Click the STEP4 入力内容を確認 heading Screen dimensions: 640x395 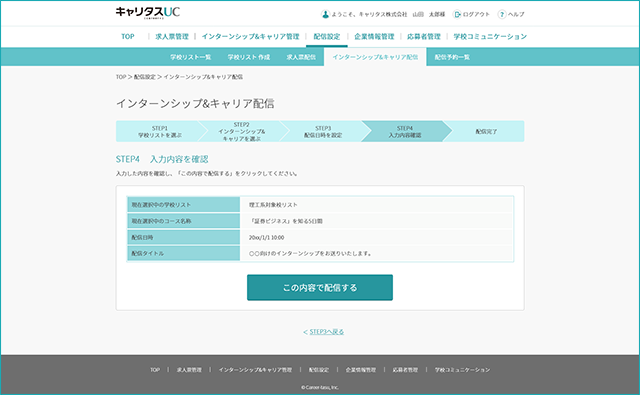(162, 159)
